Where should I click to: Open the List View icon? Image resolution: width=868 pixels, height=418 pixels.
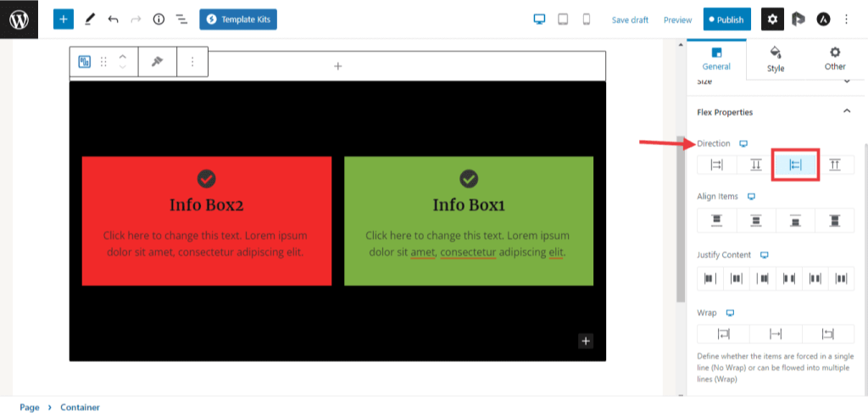(x=181, y=19)
